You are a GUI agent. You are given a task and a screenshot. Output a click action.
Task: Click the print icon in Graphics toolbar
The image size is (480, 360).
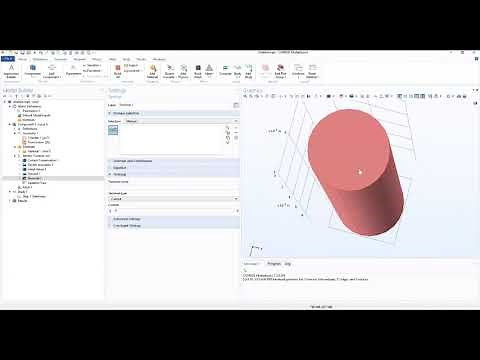[x=465, y=96]
